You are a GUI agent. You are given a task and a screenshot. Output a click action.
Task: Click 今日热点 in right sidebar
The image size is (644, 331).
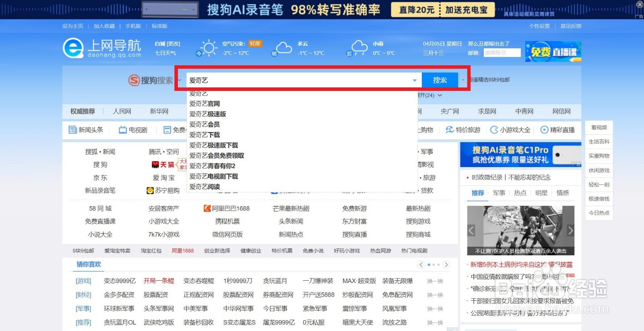click(599, 213)
